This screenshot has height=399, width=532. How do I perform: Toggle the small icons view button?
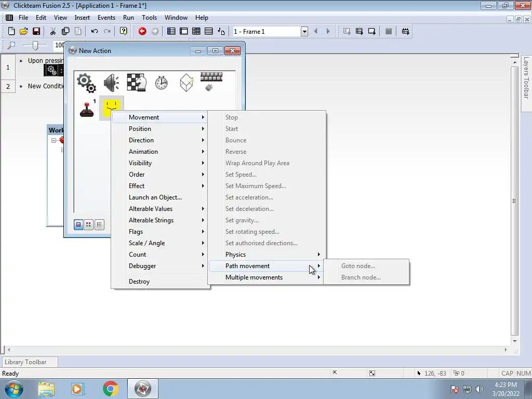tap(88, 224)
